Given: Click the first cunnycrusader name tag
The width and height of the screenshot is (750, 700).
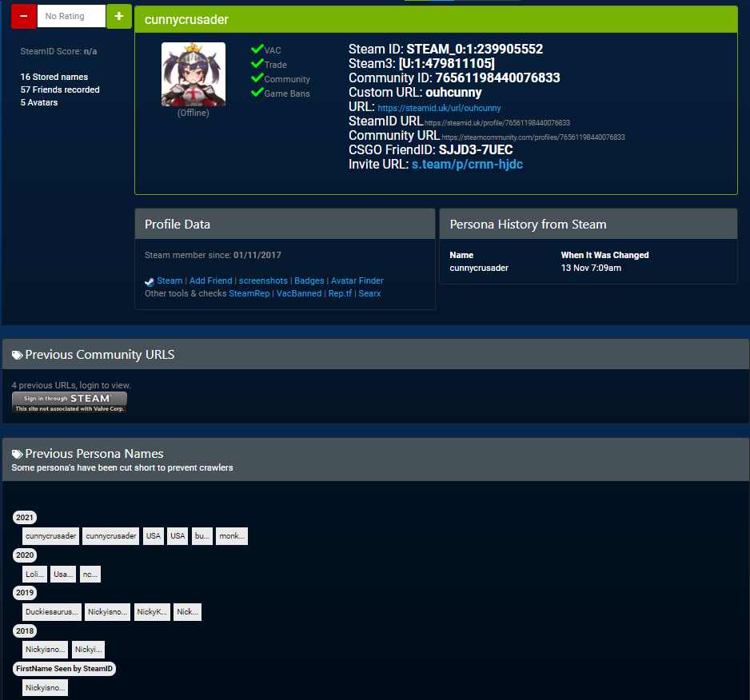Looking at the screenshot, I should [50, 536].
